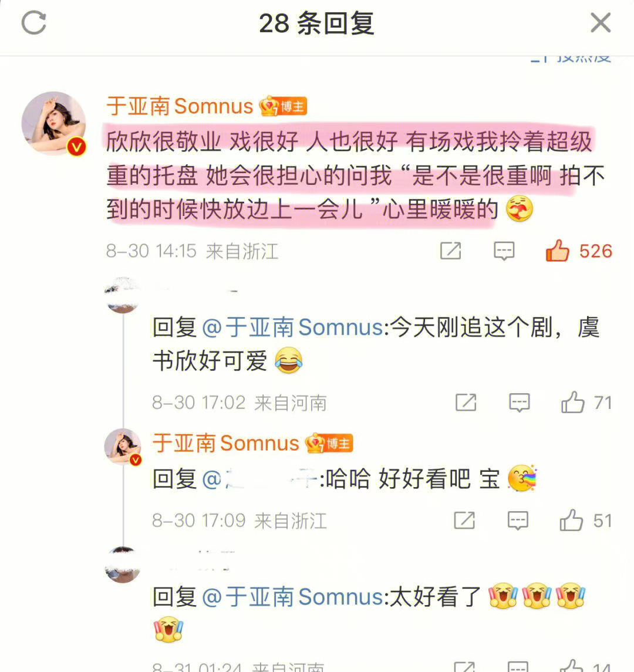This screenshot has width=634, height=672.
Task: Forward the 17:09 comment from 浙江
Action: click(x=465, y=520)
